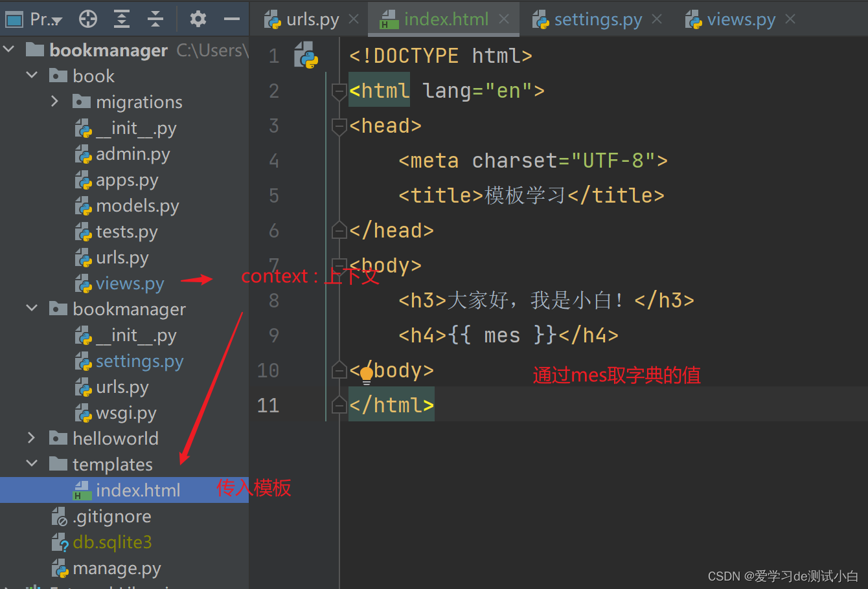Place cursor in the title tag text
This screenshot has height=589, width=868.
[x=525, y=195]
